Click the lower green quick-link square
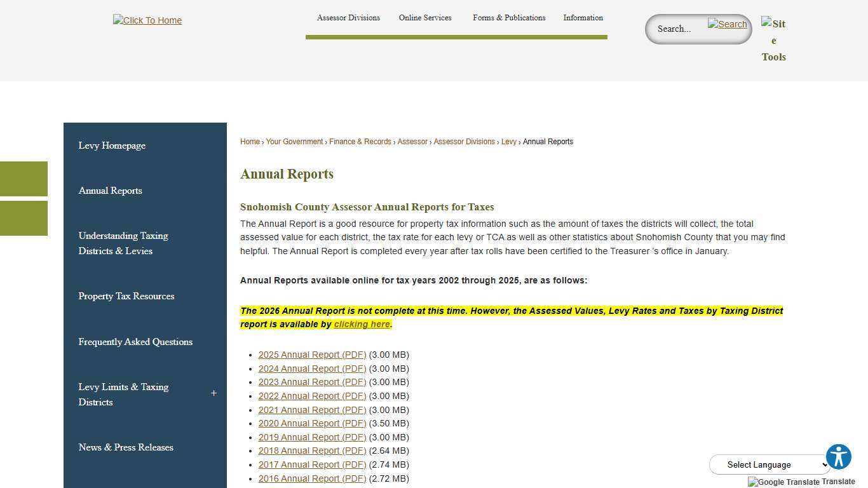 click(x=24, y=218)
